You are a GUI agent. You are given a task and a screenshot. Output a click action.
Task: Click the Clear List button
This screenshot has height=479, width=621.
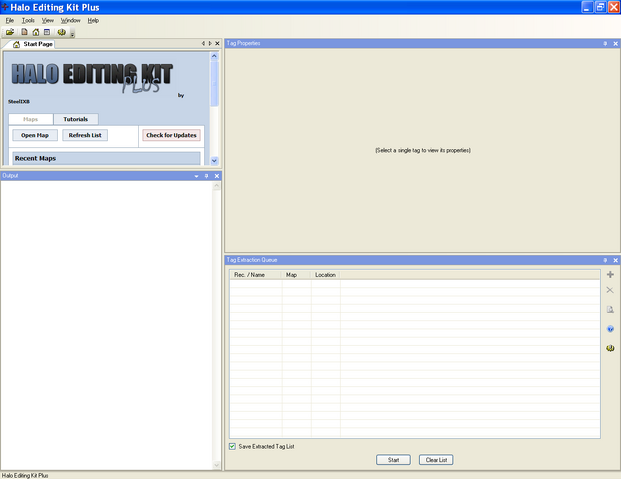pos(436,460)
